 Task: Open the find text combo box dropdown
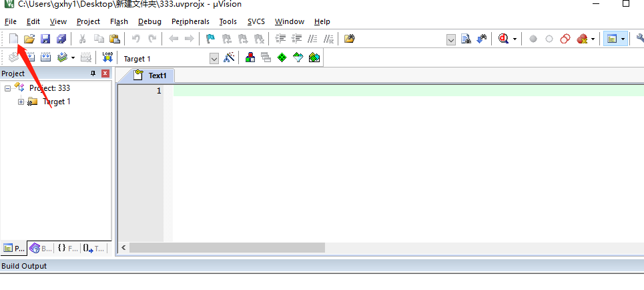tap(451, 39)
